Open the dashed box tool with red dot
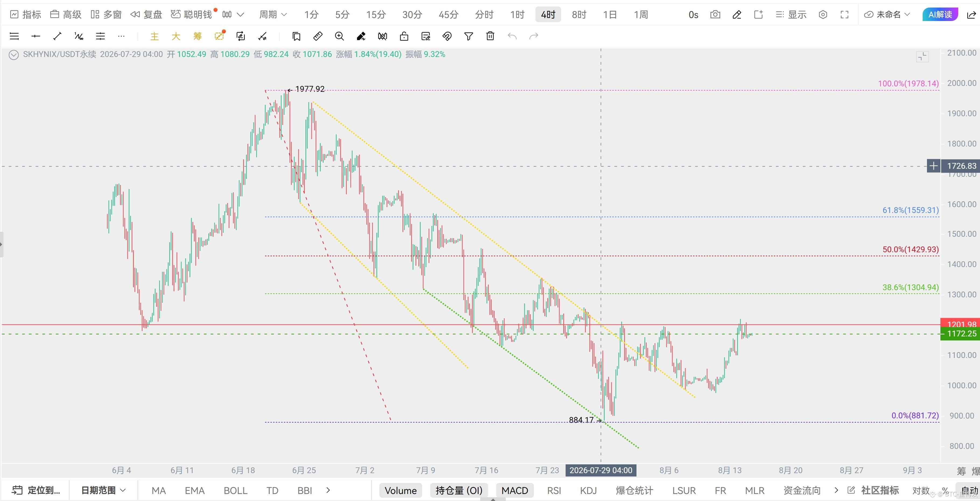 click(x=219, y=36)
